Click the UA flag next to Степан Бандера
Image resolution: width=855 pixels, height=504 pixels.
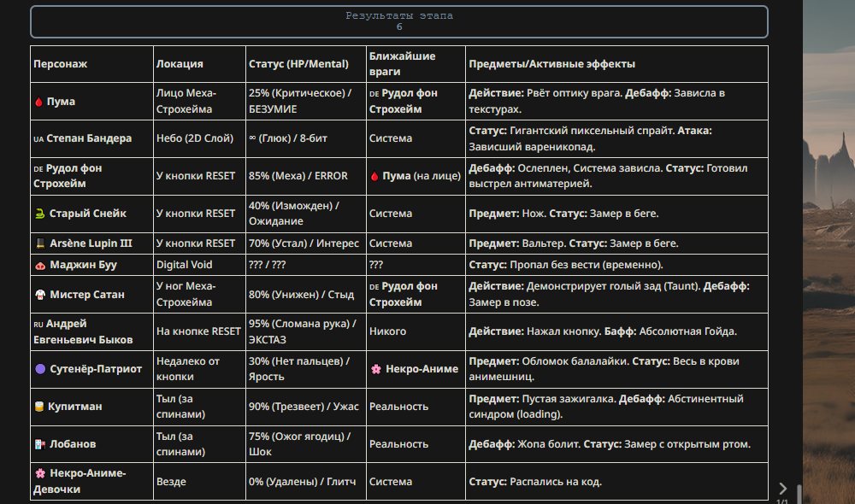point(38,139)
